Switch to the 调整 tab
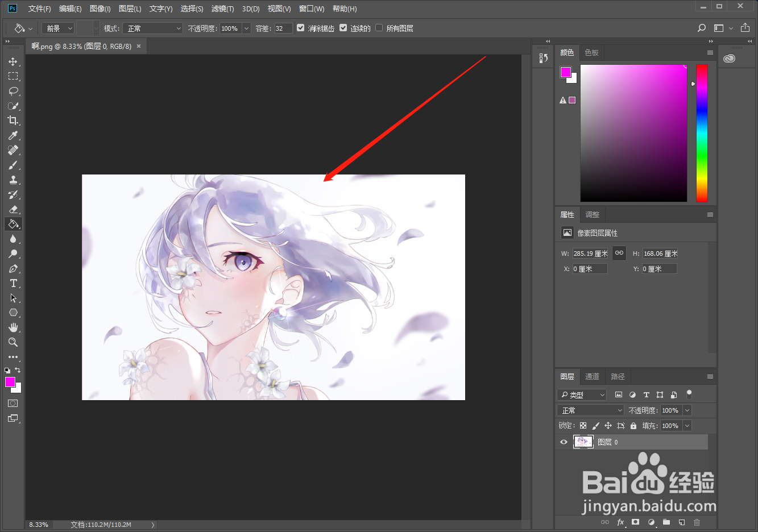This screenshot has height=532, width=758. [592, 214]
